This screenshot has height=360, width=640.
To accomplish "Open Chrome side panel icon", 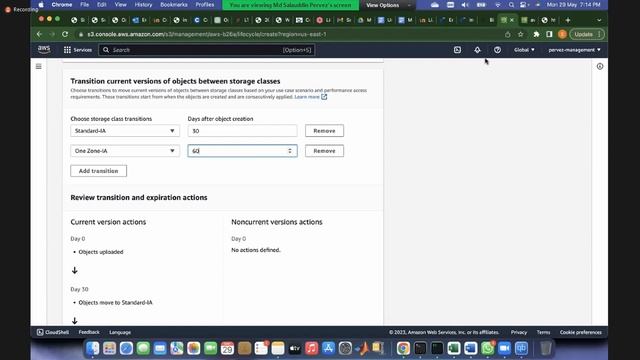I will pyautogui.click(x=549, y=34).
